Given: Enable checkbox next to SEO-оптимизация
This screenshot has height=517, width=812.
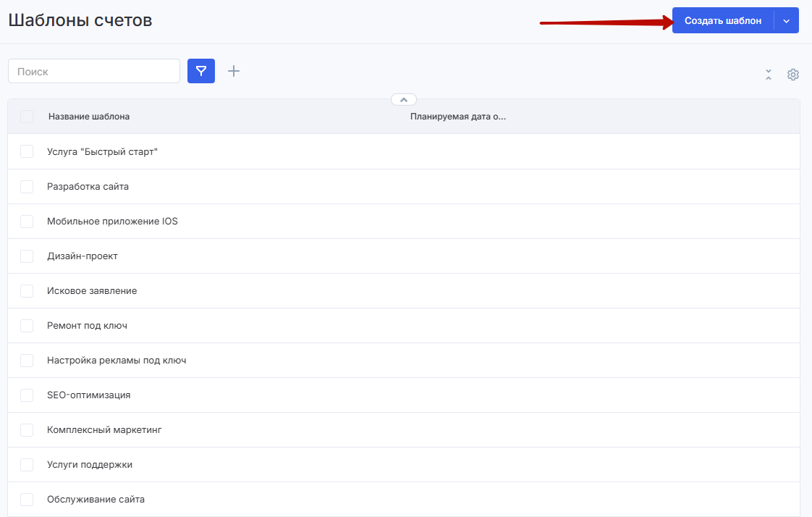Looking at the screenshot, I should click(27, 395).
